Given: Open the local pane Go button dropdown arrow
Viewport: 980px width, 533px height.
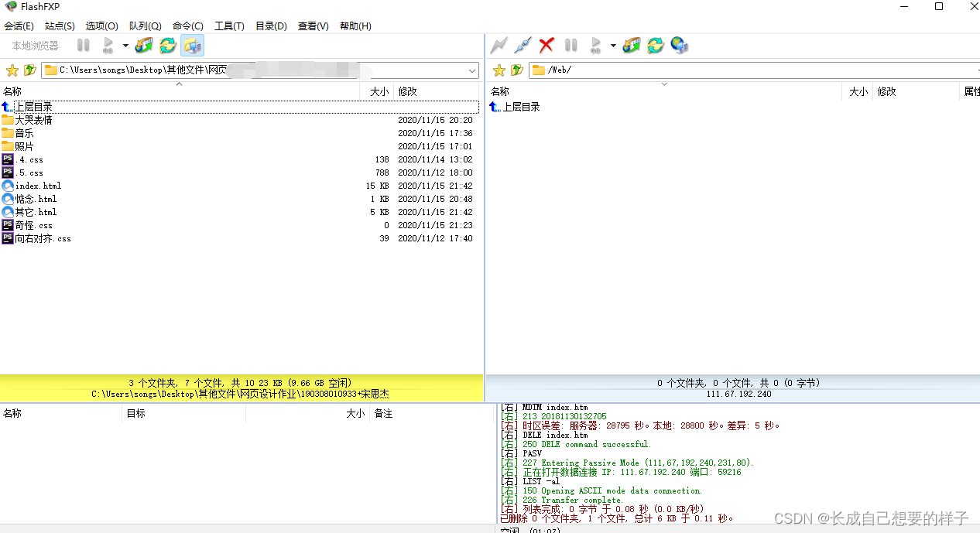Looking at the screenshot, I should click(125, 46).
